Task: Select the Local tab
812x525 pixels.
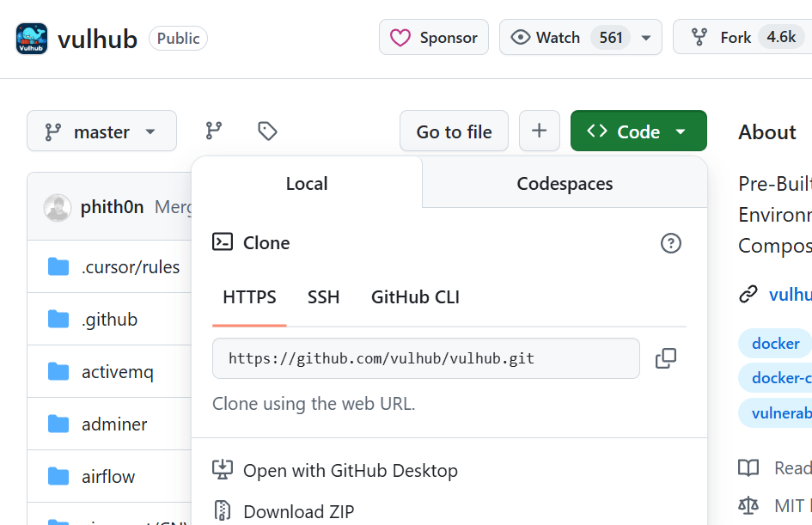Action: click(x=307, y=183)
